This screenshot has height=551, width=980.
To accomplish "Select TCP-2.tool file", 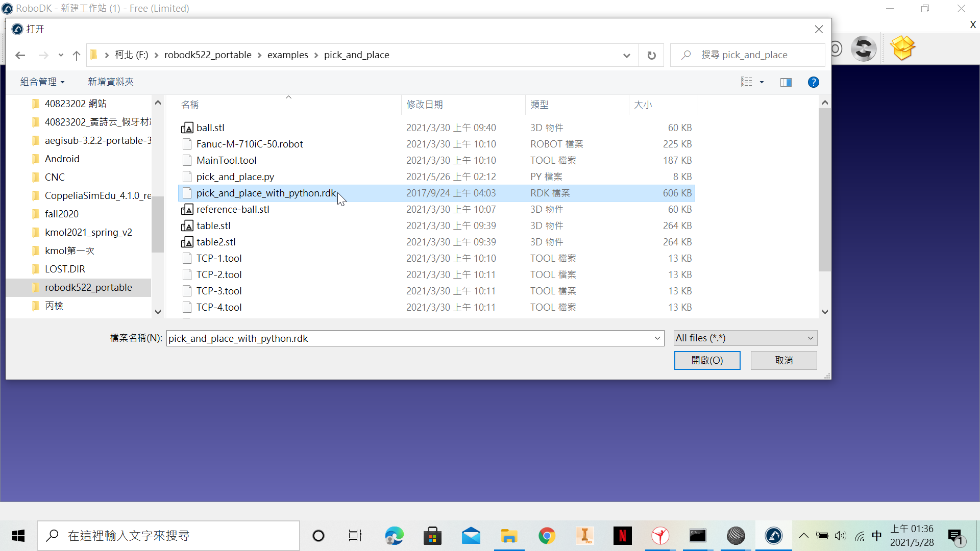I will [436, 274].
